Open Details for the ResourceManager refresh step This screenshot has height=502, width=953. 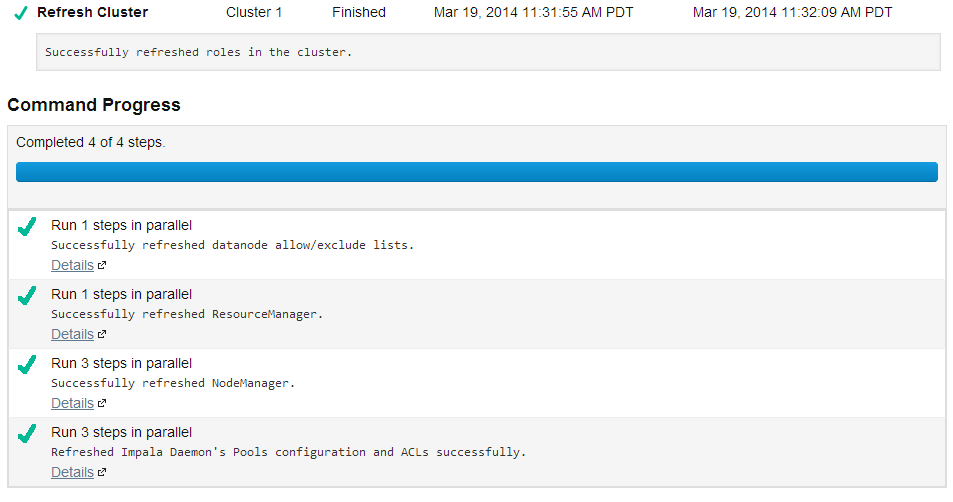click(72, 334)
